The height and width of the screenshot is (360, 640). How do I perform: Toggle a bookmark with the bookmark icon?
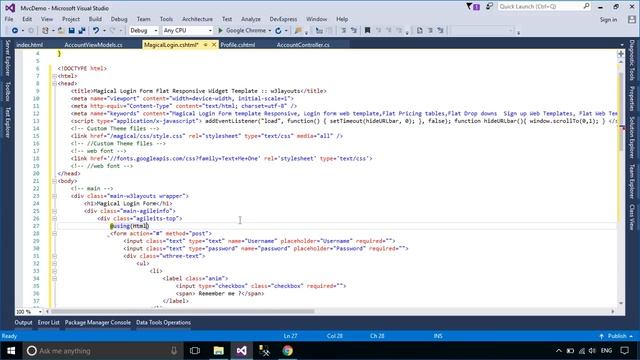click(367, 31)
